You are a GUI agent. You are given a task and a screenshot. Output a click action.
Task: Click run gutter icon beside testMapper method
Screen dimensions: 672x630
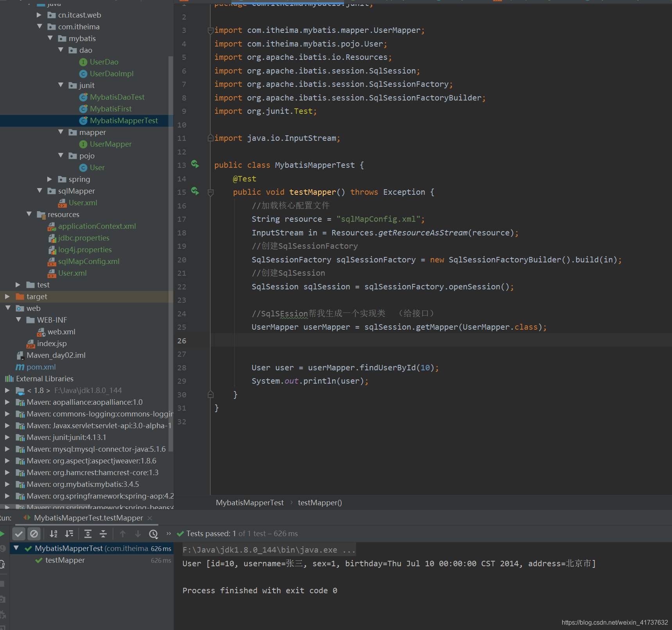coord(195,191)
